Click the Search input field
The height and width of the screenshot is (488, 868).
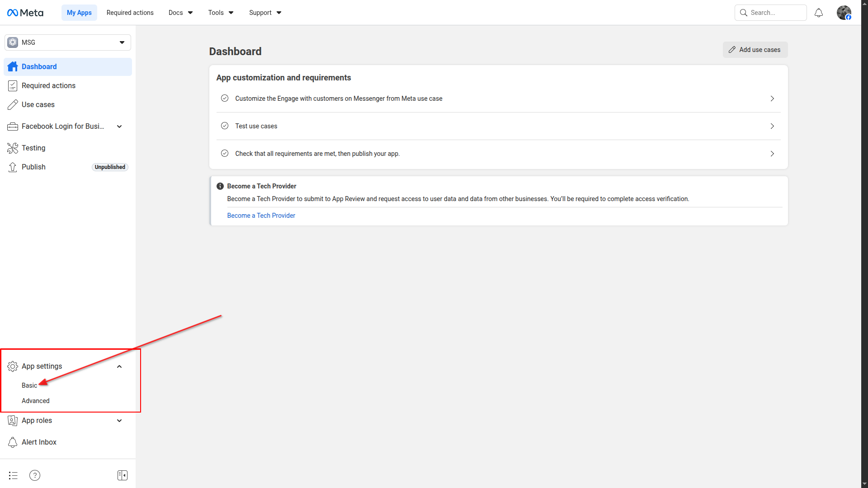[775, 13]
